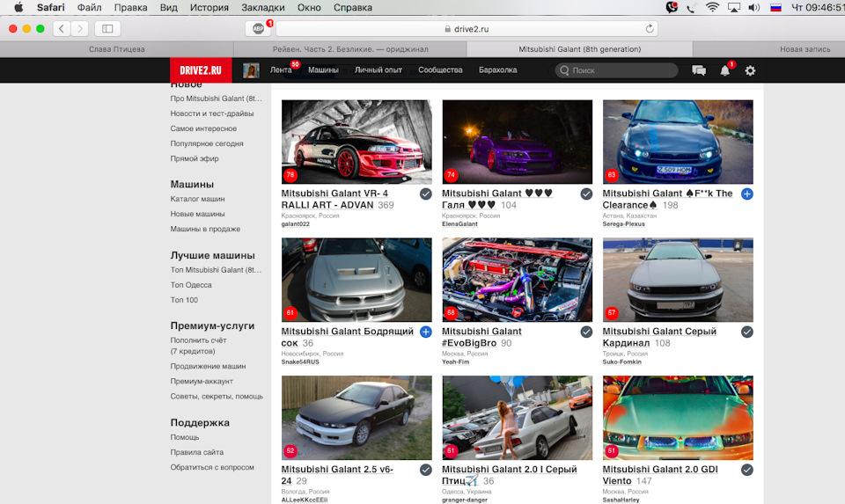Toggle subscription check for Galant 2.0 GDI Viento
The width and height of the screenshot is (845, 504).
[x=747, y=470]
